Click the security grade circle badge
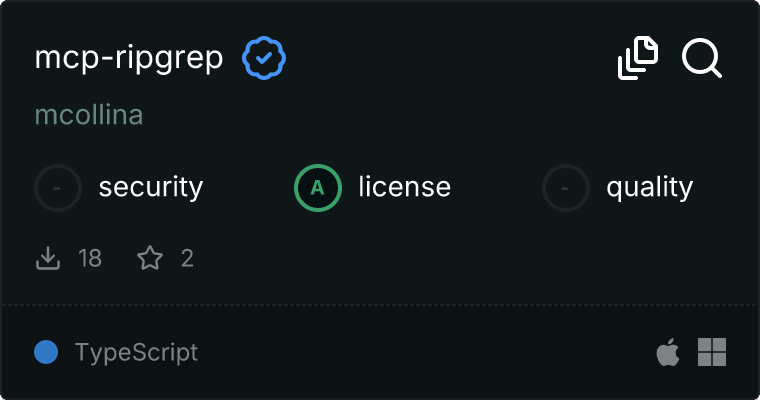The width and height of the screenshot is (760, 400). pyautogui.click(x=59, y=187)
